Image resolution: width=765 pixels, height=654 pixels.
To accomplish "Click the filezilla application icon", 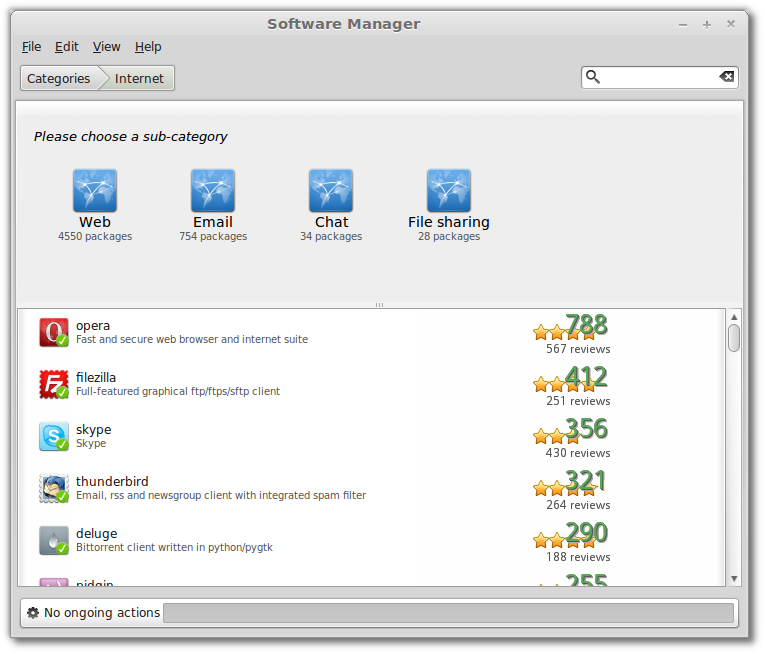I will tap(54, 384).
